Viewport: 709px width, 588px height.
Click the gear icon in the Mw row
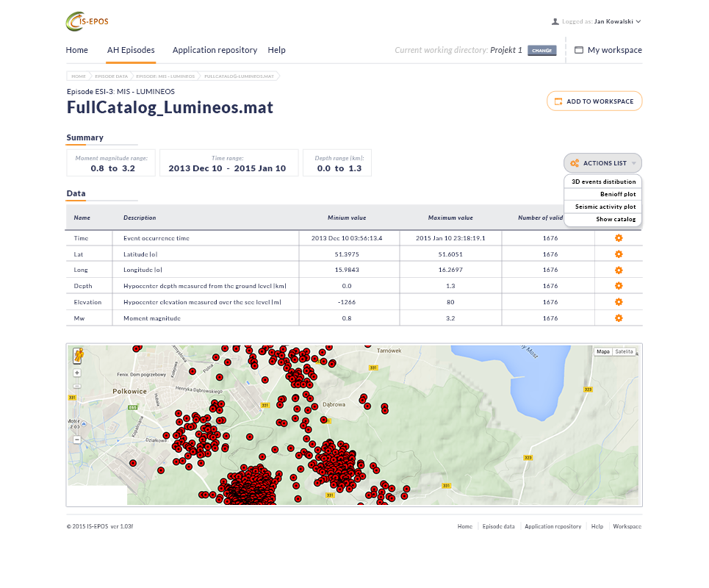(619, 318)
